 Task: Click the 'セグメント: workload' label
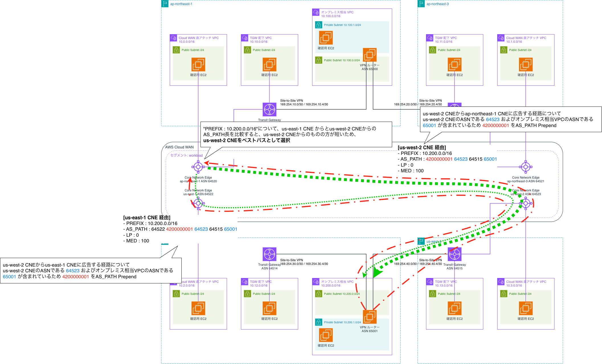coord(187,156)
